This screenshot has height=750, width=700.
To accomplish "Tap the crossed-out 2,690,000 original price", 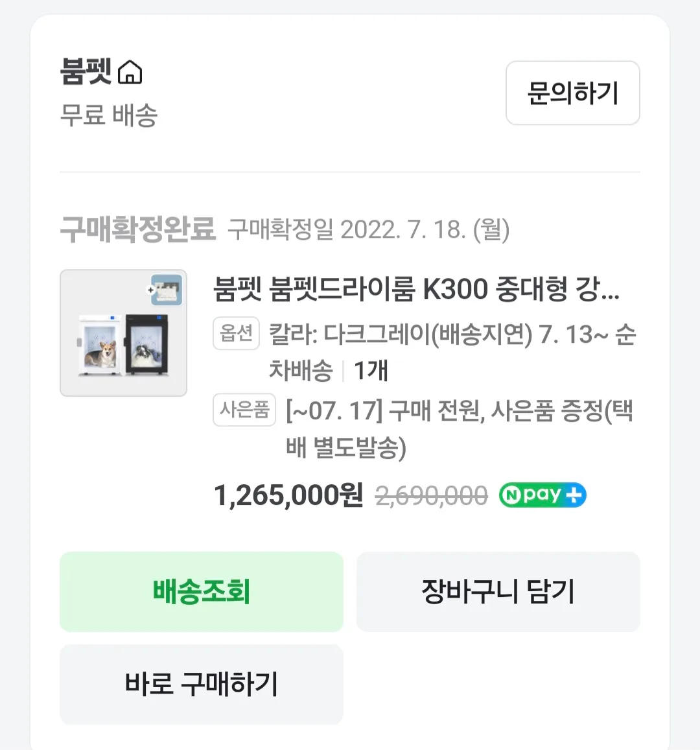I will (432, 496).
